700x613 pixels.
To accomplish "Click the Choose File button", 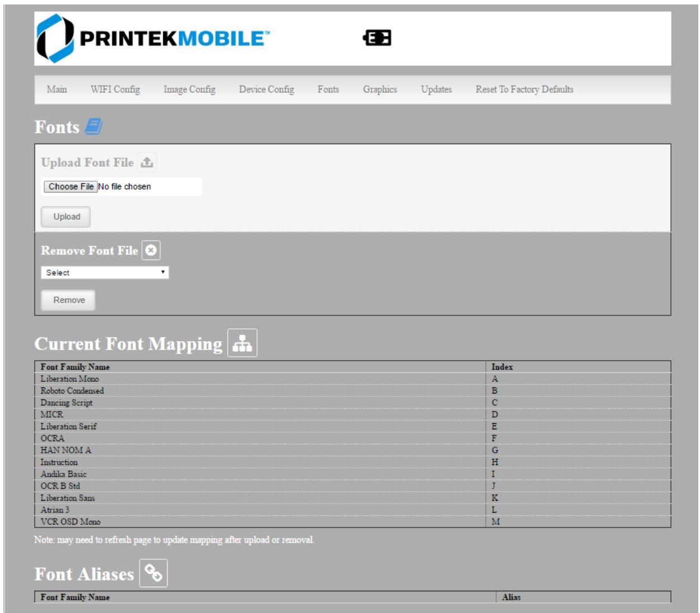I will pos(71,186).
